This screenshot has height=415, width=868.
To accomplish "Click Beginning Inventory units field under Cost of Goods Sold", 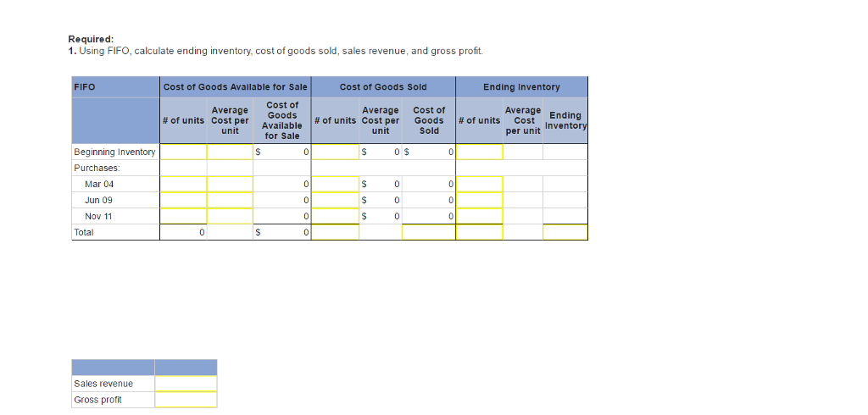I will click(x=335, y=152).
